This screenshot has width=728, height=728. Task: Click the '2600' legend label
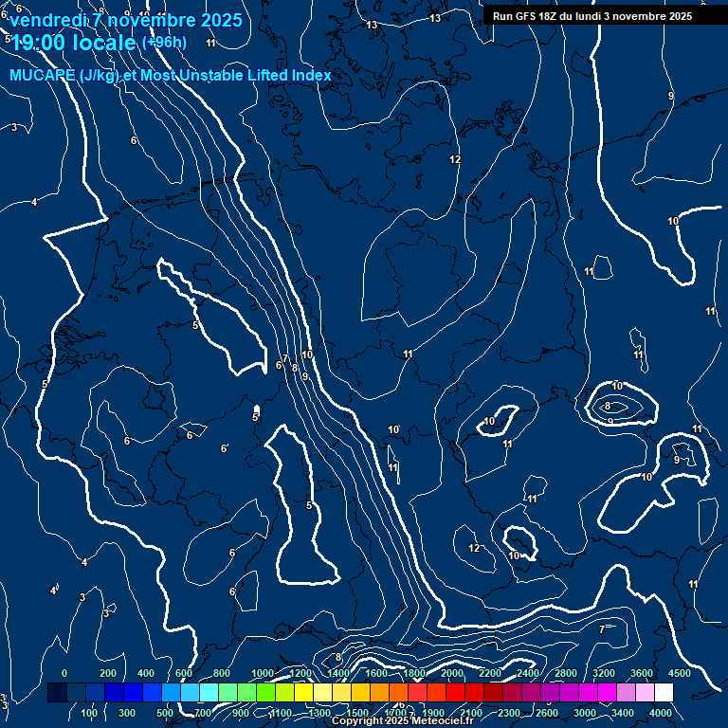pyautogui.click(x=547, y=713)
